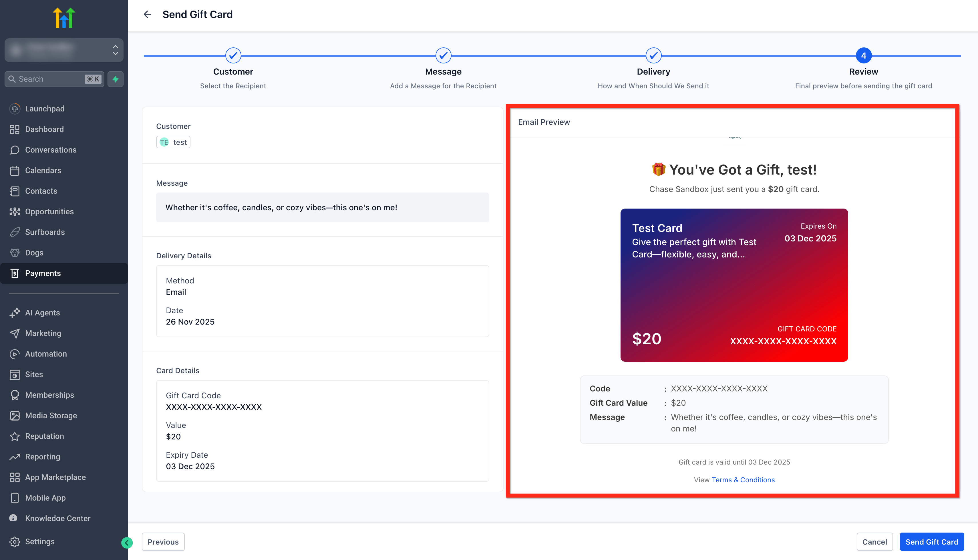This screenshot has width=978, height=560.
Task: Select the Review step number four circle
Action: pyautogui.click(x=864, y=55)
